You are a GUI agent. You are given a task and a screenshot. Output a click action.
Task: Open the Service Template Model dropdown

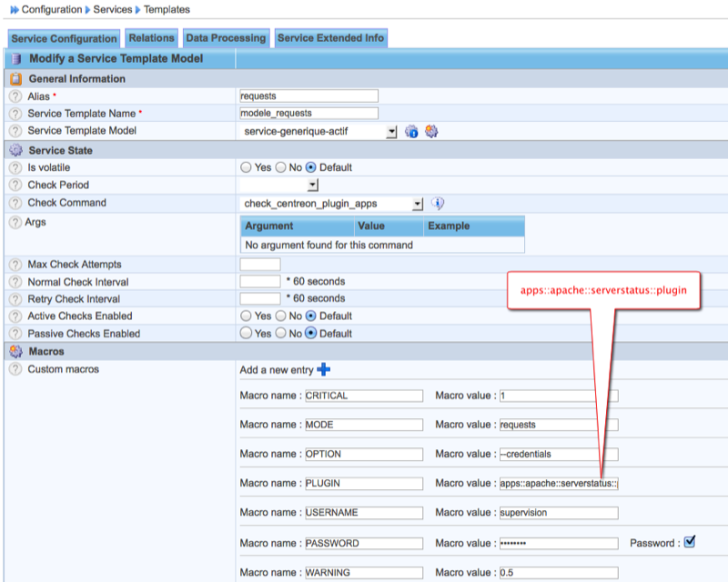[391, 132]
